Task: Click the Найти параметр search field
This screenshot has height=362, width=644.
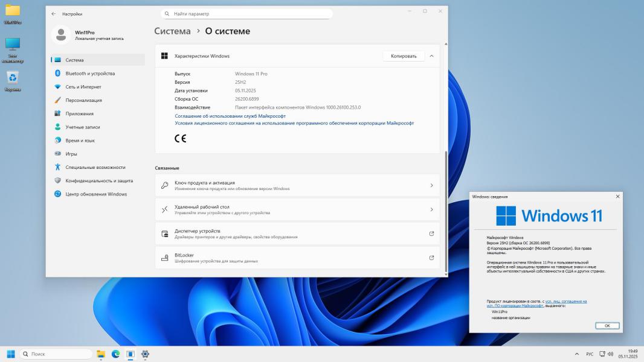Action: coord(248,13)
